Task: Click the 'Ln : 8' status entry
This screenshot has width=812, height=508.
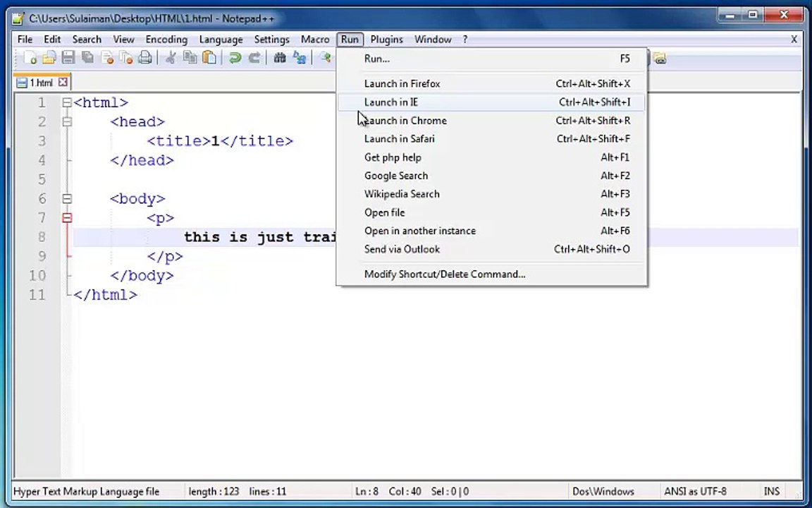Action: coord(367,491)
